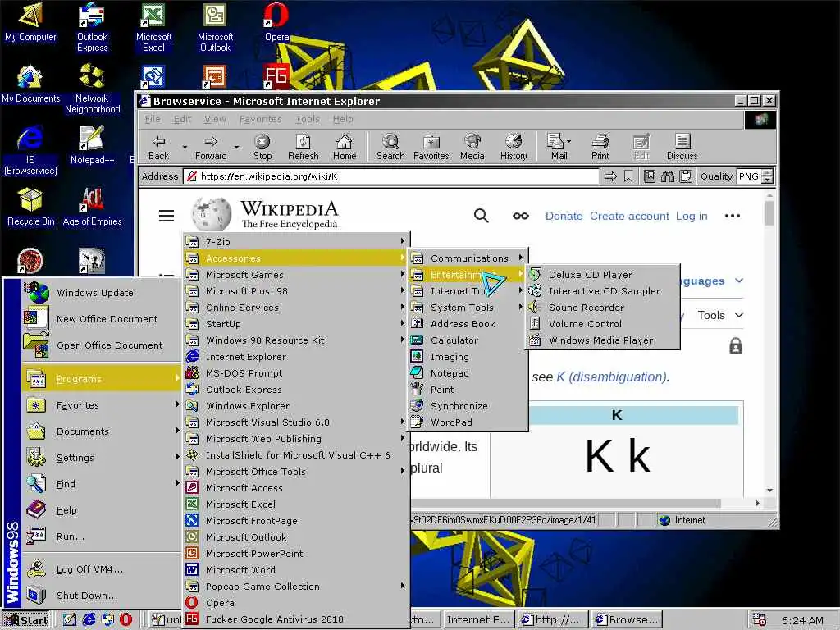Click the 6:24 AM system tray clock
This screenshot has width=840, height=630.
(802, 620)
